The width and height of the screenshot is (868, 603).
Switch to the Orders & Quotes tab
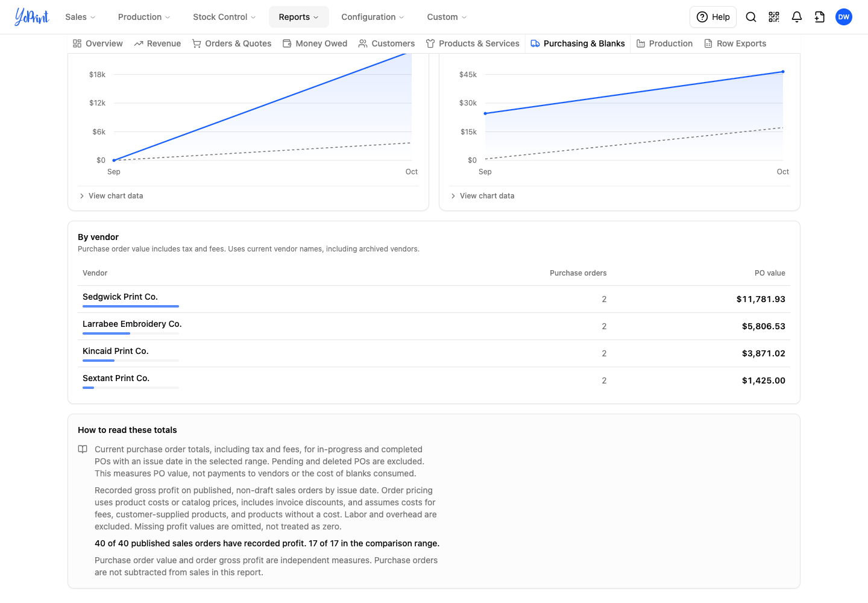tap(231, 43)
